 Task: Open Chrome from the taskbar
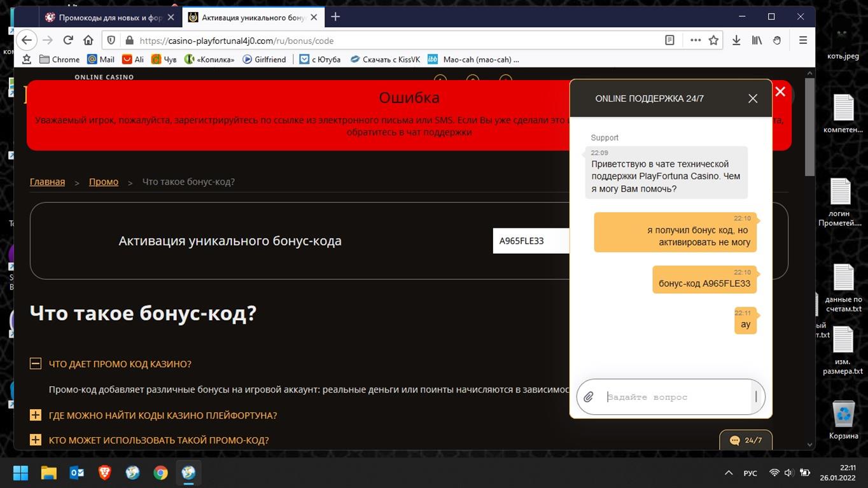point(160,473)
